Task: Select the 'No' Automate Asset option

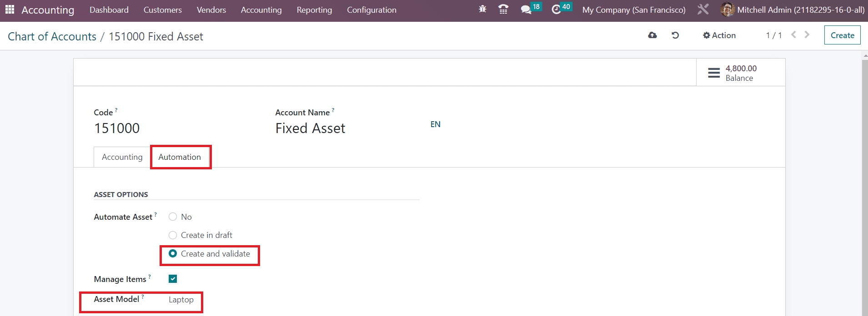Action: [x=173, y=217]
